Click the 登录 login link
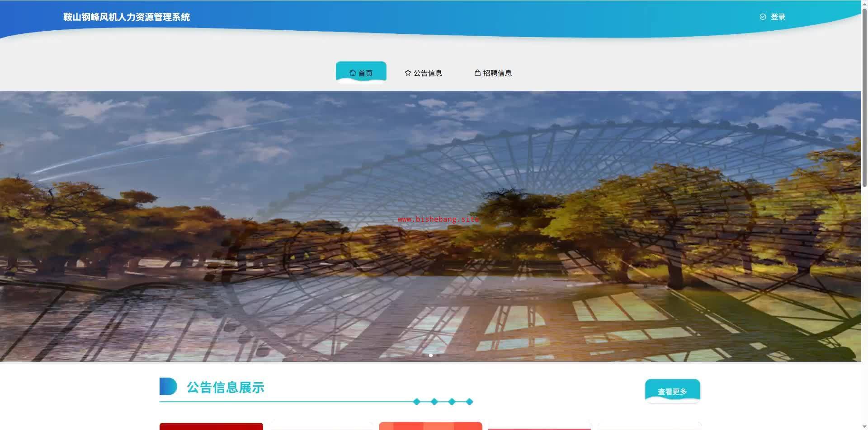 [x=778, y=17]
